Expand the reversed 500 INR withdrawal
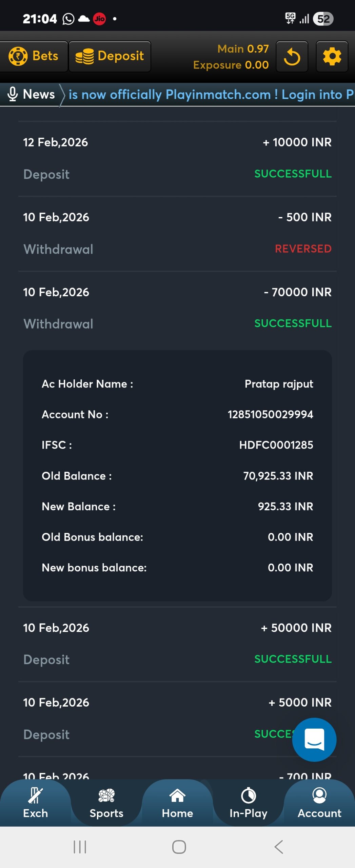Image resolution: width=355 pixels, height=868 pixels. point(177,233)
